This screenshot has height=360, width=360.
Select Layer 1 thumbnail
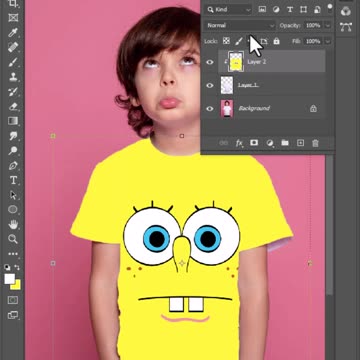click(x=227, y=85)
